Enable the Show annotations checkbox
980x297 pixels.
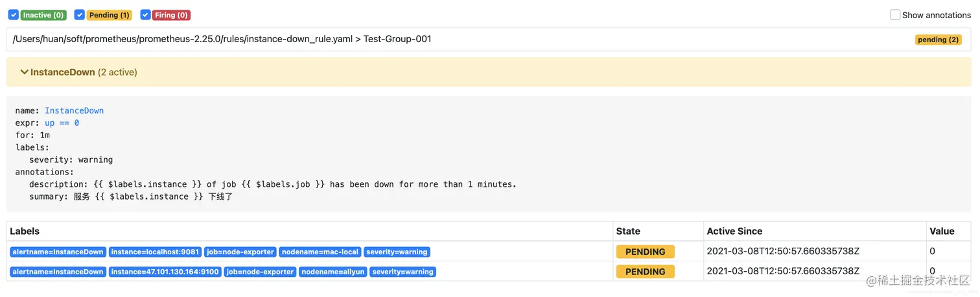[895, 15]
